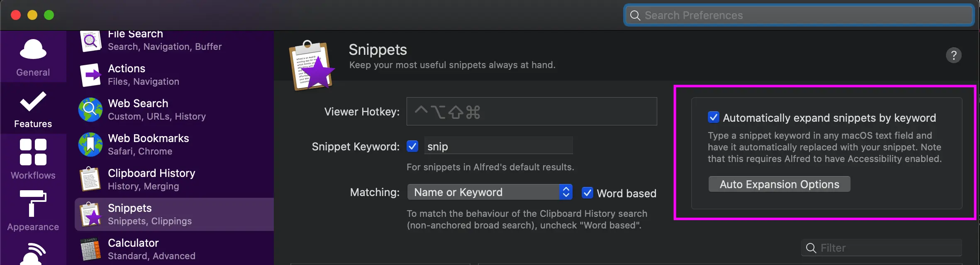Toggle the Snippet Keyword checkbox
The height and width of the screenshot is (265, 980).
pos(412,146)
